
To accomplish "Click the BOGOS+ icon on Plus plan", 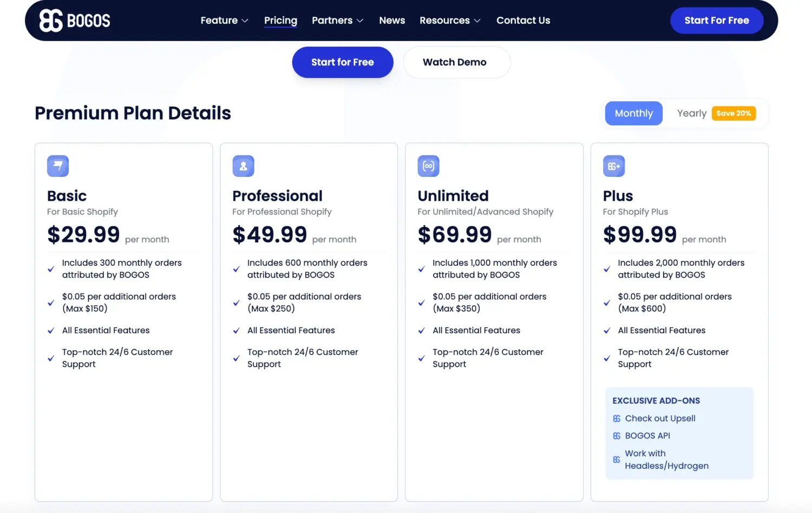I will tap(613, 166).
